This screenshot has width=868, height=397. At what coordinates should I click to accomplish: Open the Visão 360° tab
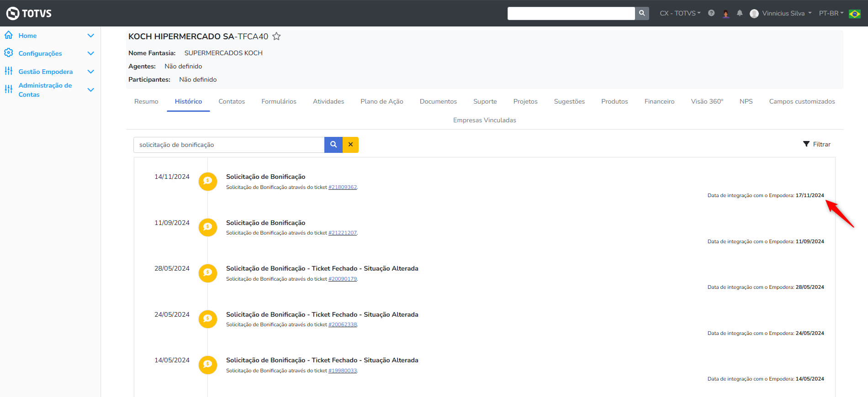point(707,101)
